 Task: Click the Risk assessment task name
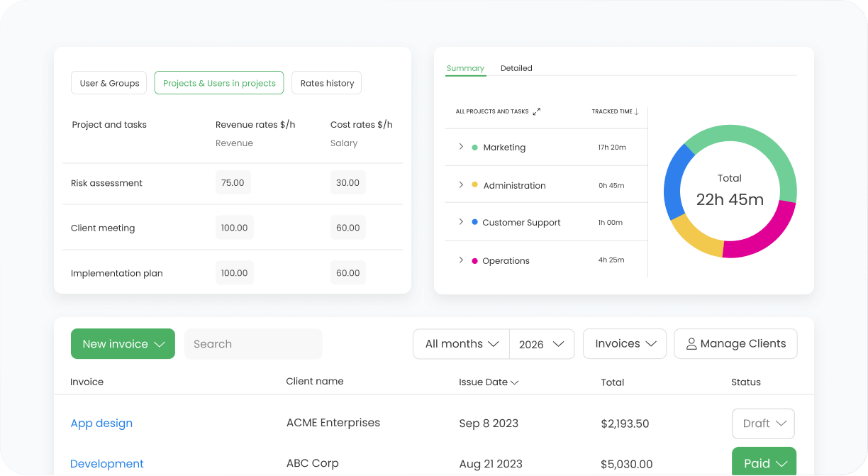point(106,183)
